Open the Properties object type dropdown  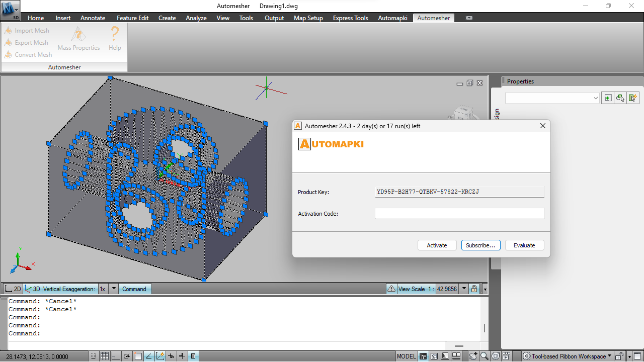click(x=552, y=98)
